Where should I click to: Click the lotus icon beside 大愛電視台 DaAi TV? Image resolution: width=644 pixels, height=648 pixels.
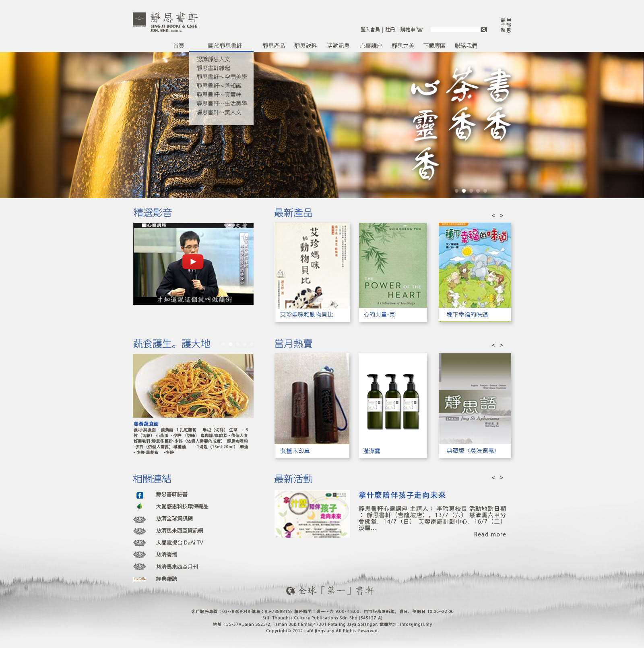(140, 542)
